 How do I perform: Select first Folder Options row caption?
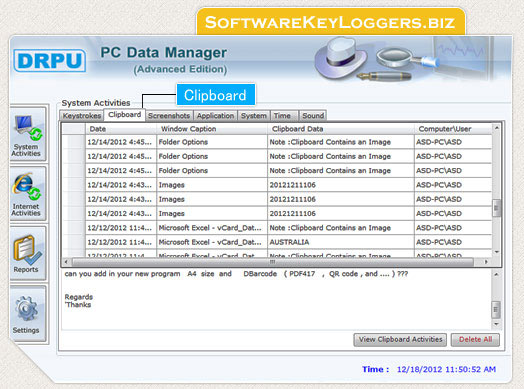(x=212, y=142)
